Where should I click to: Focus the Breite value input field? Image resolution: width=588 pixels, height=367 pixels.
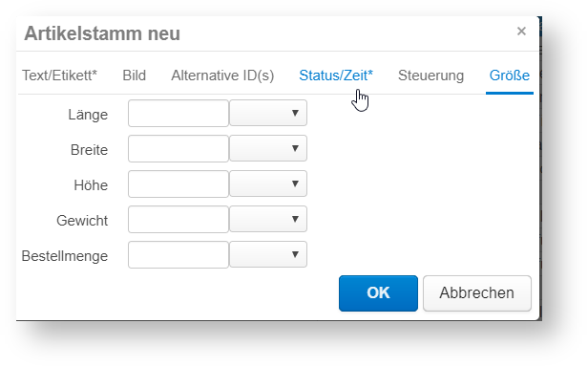click(x=178, y=148)
